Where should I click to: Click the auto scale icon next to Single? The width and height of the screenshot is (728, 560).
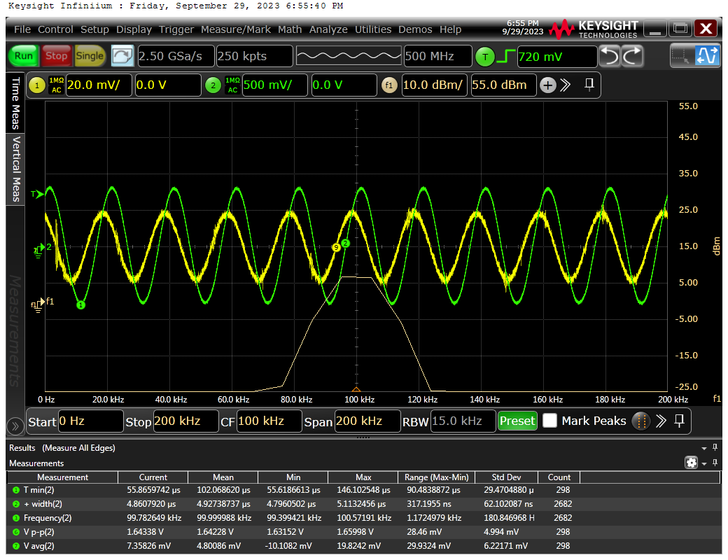pyautogui.click(x=122, y=56)
